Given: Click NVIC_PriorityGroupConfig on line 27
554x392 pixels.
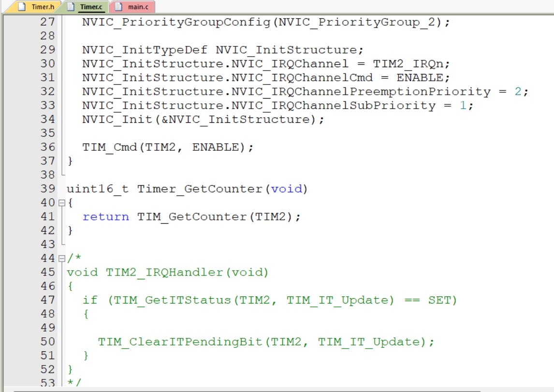Looking at the screenshot, I should [x=176, y=22].
